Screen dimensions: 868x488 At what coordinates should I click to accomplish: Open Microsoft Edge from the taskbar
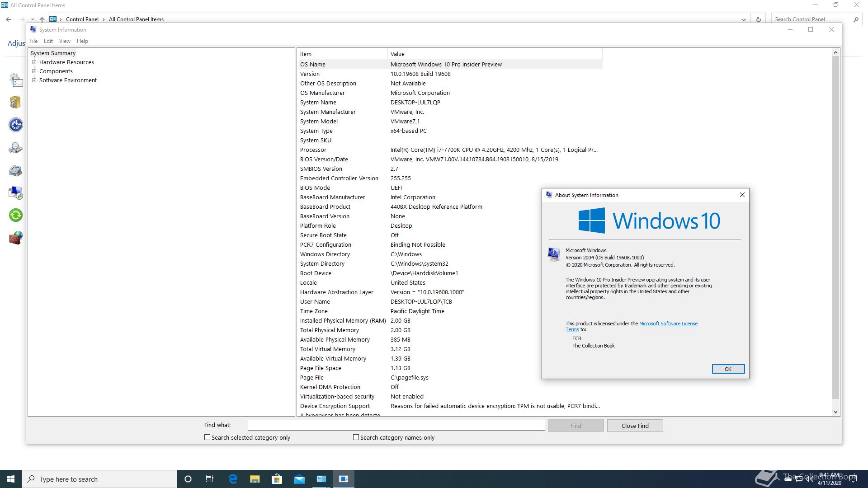click(x=233, y=479)
